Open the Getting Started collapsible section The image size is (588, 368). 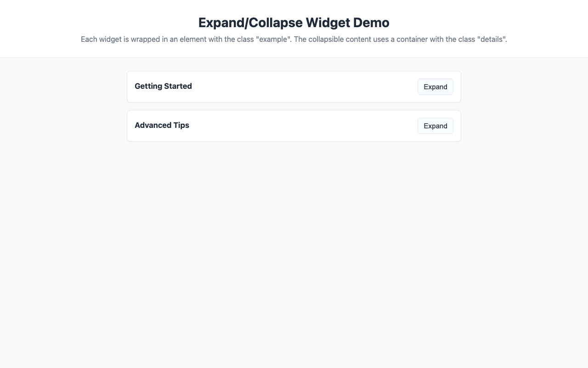click(x=435, y=86)
